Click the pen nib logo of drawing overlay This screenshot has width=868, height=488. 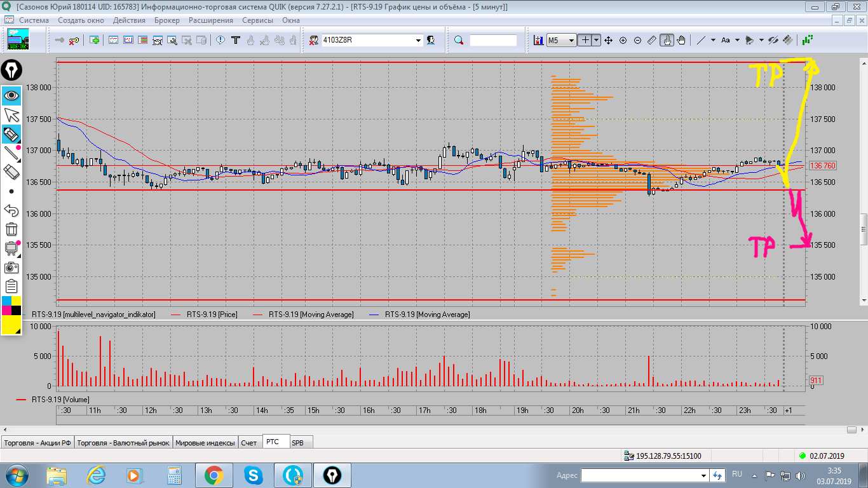pyautogui.click(x=11, y=70)
